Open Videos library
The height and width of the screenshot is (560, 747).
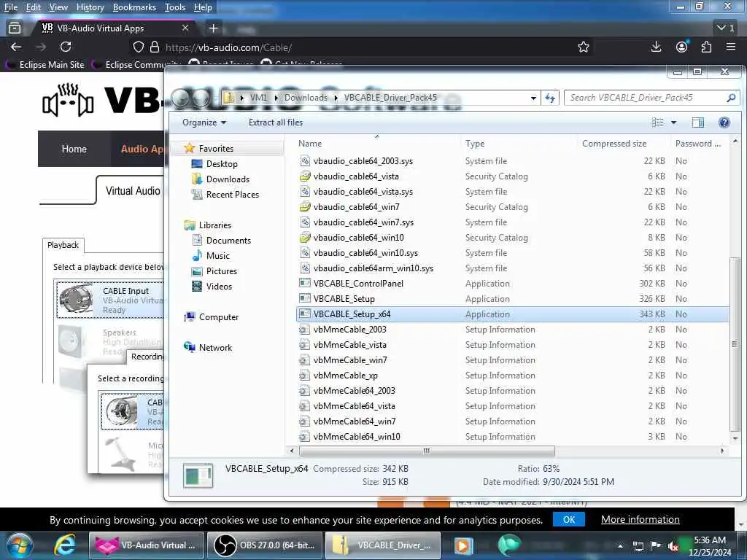[x=219, y=286]
